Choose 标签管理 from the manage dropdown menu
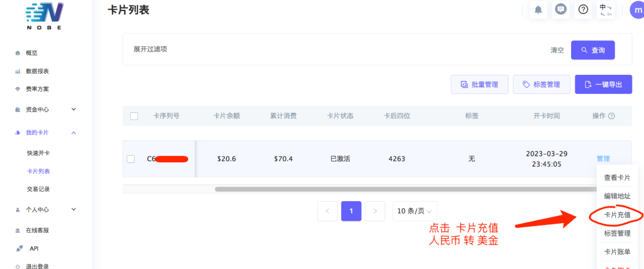This screenshot has height=269, width=644. click(617, 233)
